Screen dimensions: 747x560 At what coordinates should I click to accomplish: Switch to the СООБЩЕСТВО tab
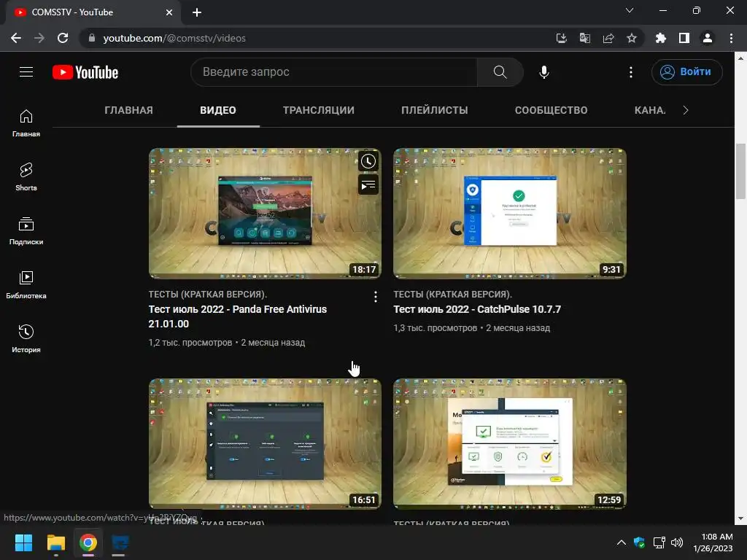pos(551,110)
